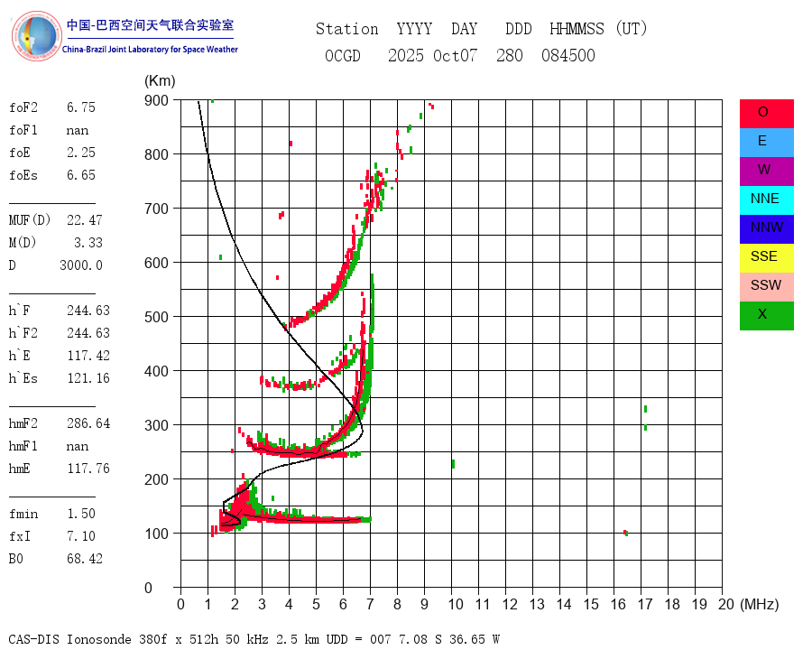Viewport: 812px width, 650px height.
Task: Click the Chinese laboratory title text
Action: coord(150,25)
